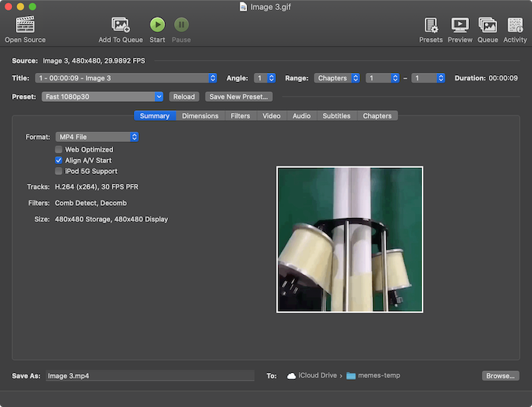The height and width of the screenshot is (407, 532).
Task: Open the Title dropdown
Action: pos(126,78)
